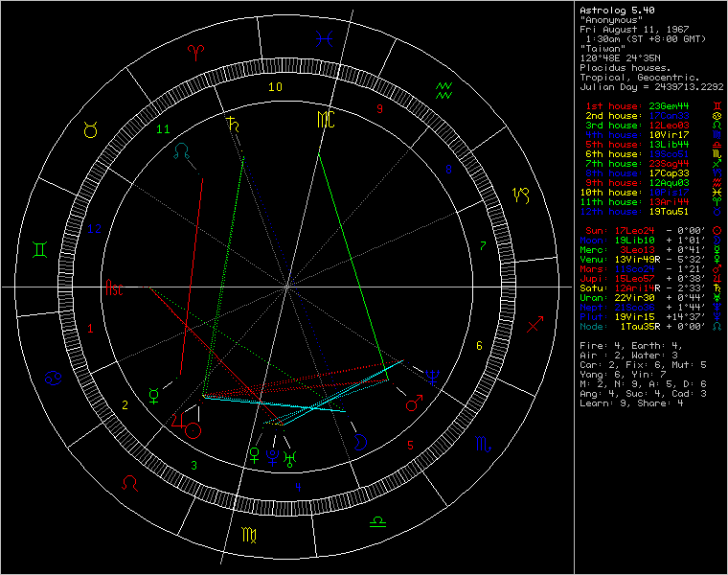Click the red house number 9 label
Image resolution: width=728 pixels, height=575 pixels.
tap(379, 109)
